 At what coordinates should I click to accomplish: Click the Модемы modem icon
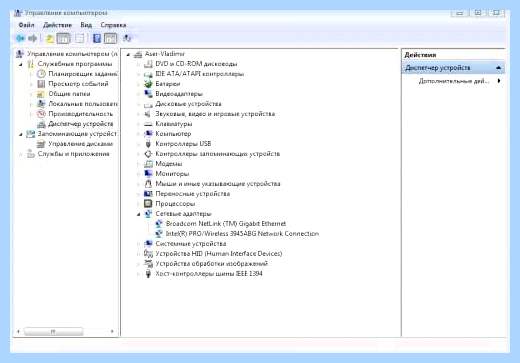coord(148,164)
